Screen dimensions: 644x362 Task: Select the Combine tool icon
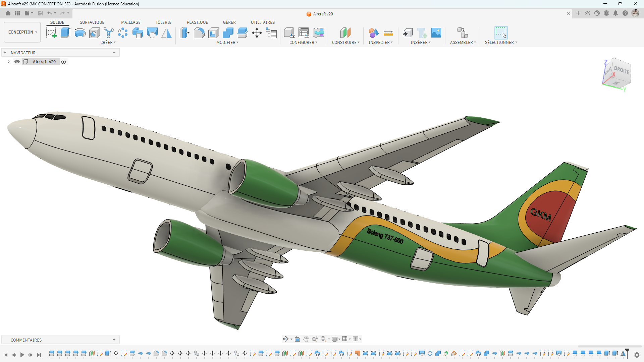pyautogui.click(x=228, y=33)
